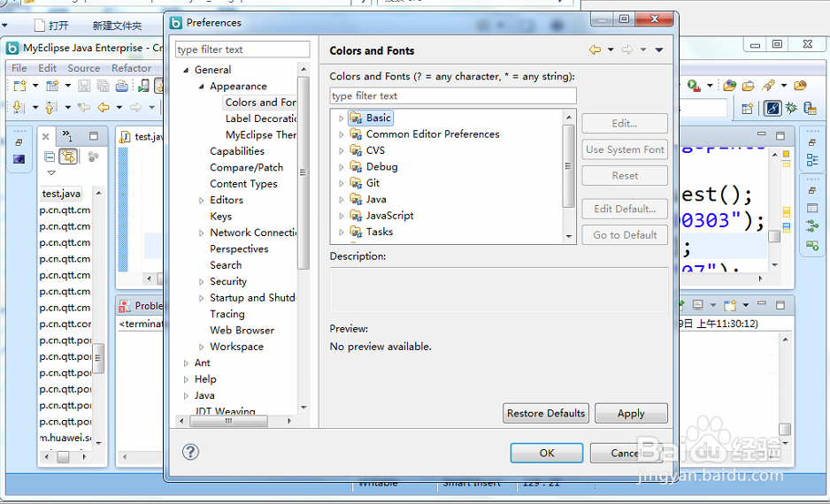This screenshot has height=504, width=830.
Task: Expand the Common Editor Preferences category
Action: coord(342,134)
